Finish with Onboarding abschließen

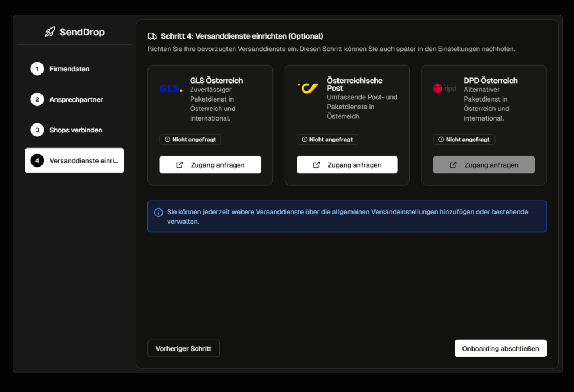tap(501, 348)
